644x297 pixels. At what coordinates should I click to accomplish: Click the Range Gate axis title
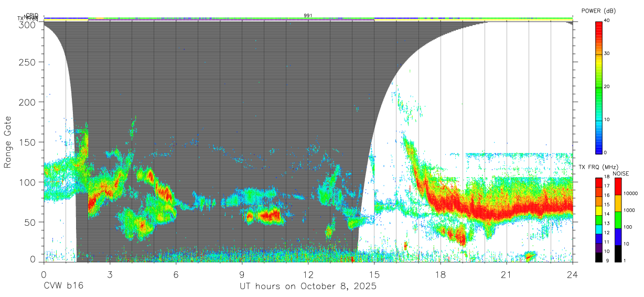8,142
